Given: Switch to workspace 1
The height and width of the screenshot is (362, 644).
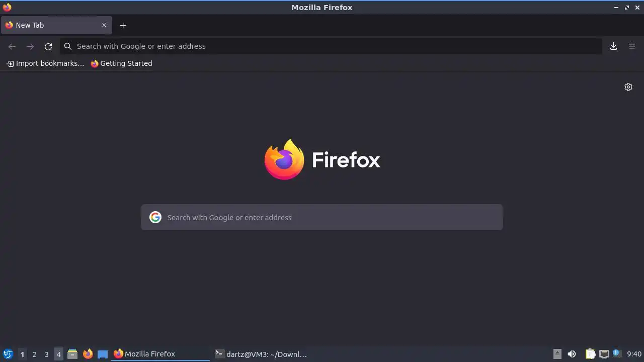Looking at the screenshot, I should [22, 354].
